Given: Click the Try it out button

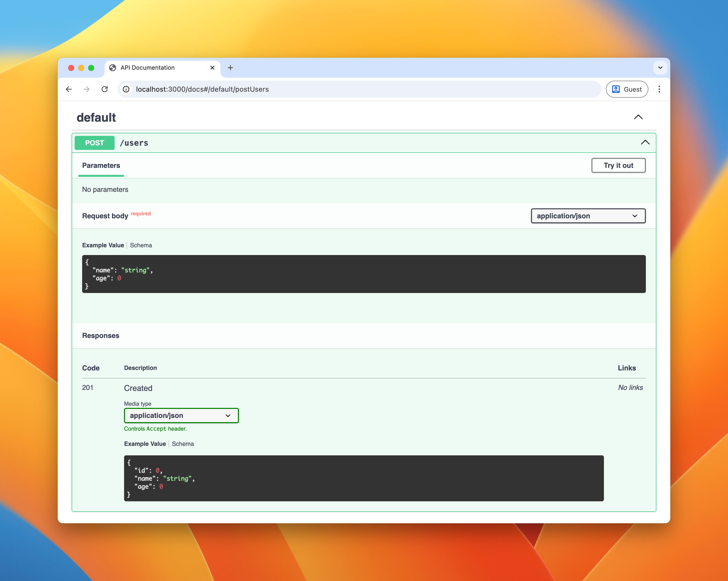Looking at the screenshot, I should click(x=618, y=165).
